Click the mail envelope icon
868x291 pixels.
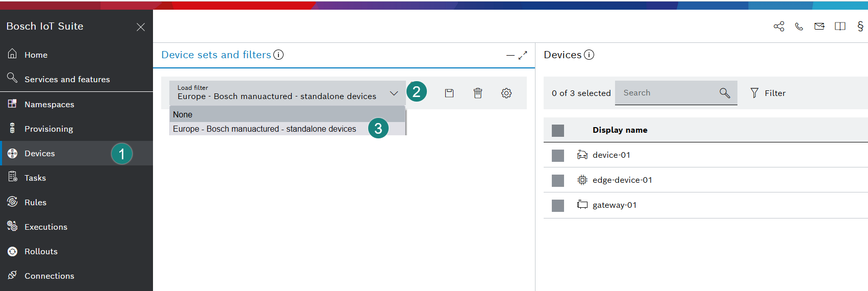tap(820, 27)
